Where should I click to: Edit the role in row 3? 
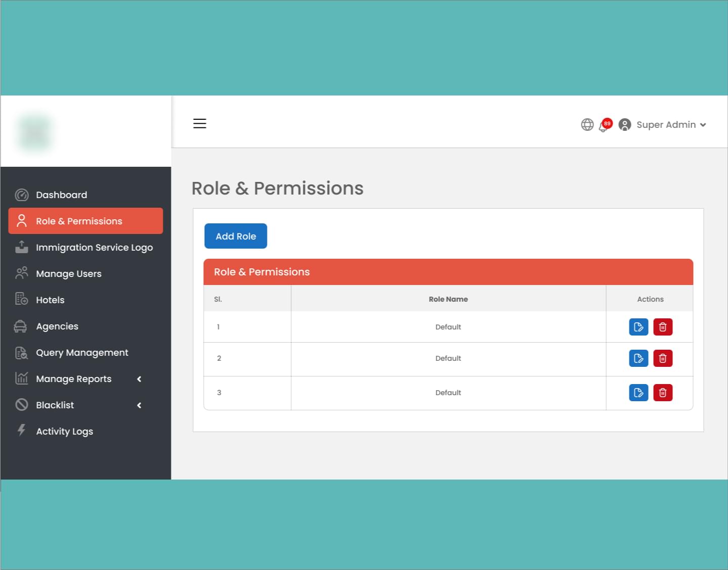click(x=639, y=393)
